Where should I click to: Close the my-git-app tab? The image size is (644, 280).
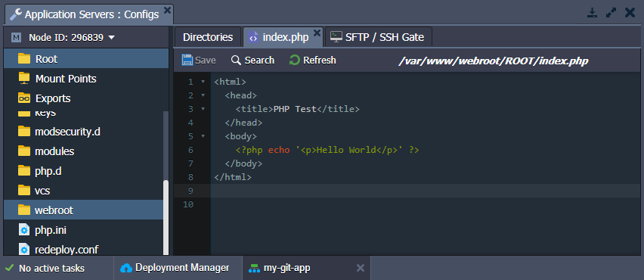(x=361, y=268)
